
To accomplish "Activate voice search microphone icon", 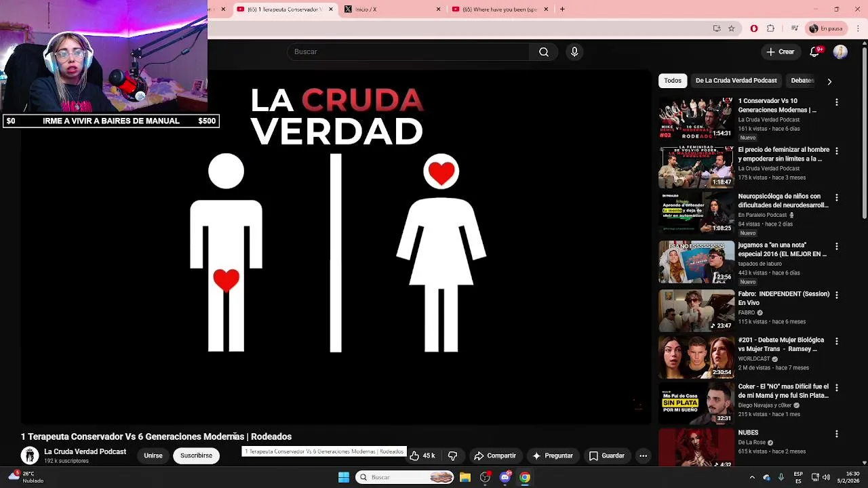I will point(574,52).
